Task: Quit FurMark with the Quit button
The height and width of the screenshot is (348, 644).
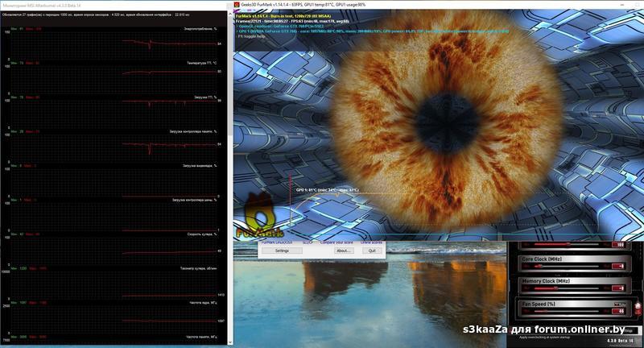Action: (372, 251)
